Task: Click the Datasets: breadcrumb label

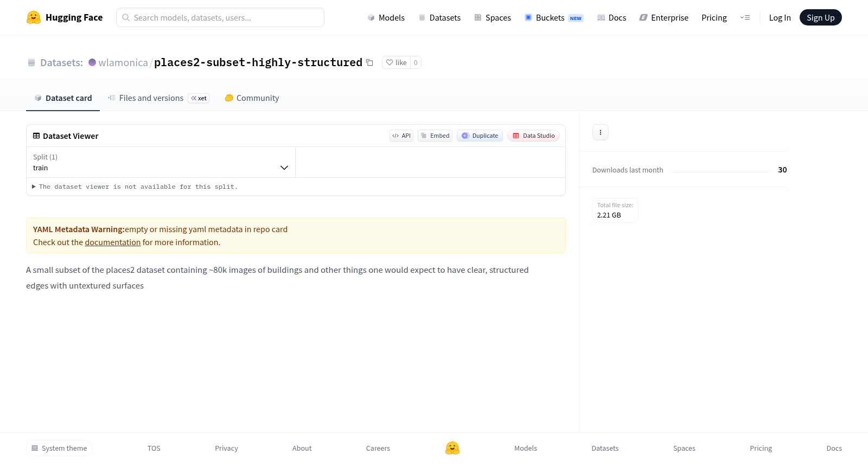Action: click(x=61, y=62)
